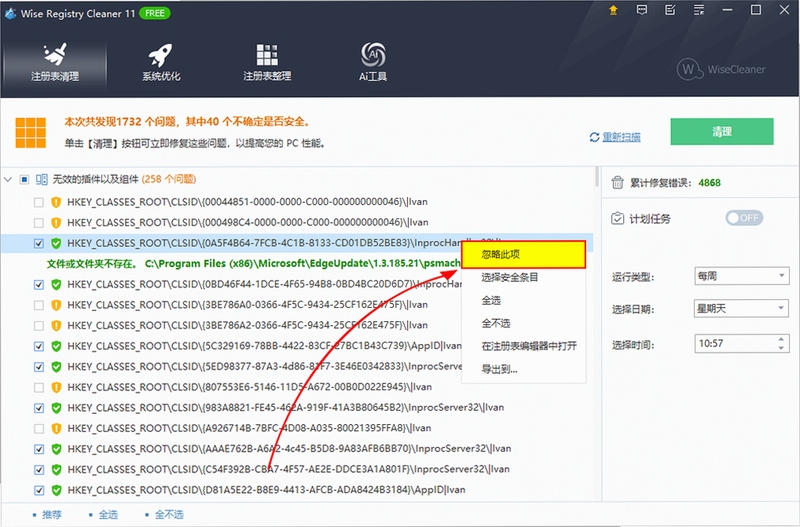Screen dimensions: 800x527
Task: Click the trash icon beside 累计修复错误
Action: tap(617, 182)
